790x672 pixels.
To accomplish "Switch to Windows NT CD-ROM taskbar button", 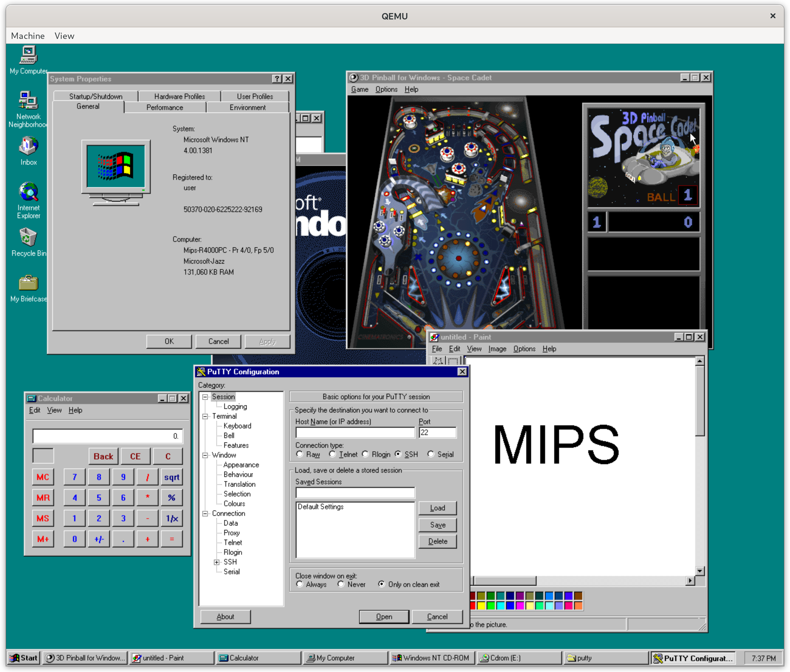I will click(x=432, y=658).
